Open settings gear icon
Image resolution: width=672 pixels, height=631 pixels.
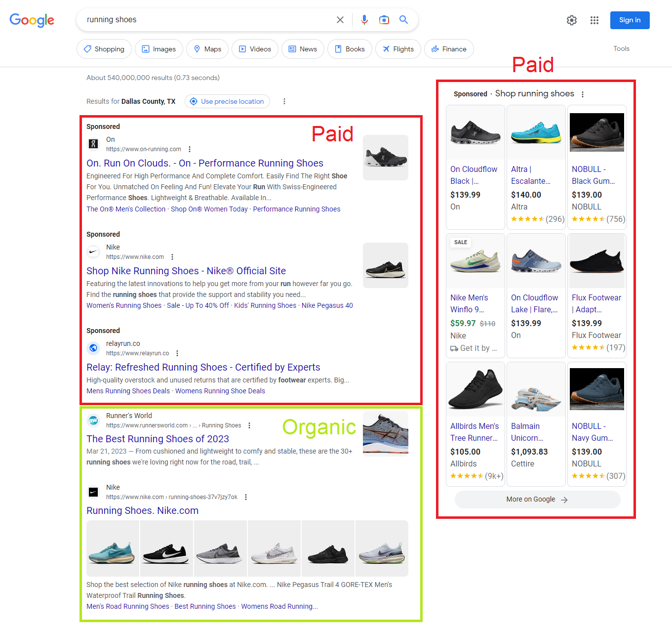point(572,20)
